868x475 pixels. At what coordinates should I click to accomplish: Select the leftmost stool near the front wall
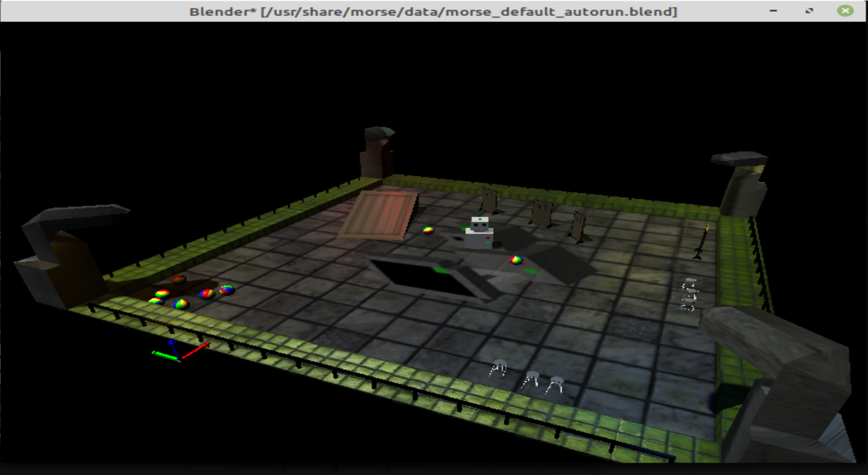[498, 368]
